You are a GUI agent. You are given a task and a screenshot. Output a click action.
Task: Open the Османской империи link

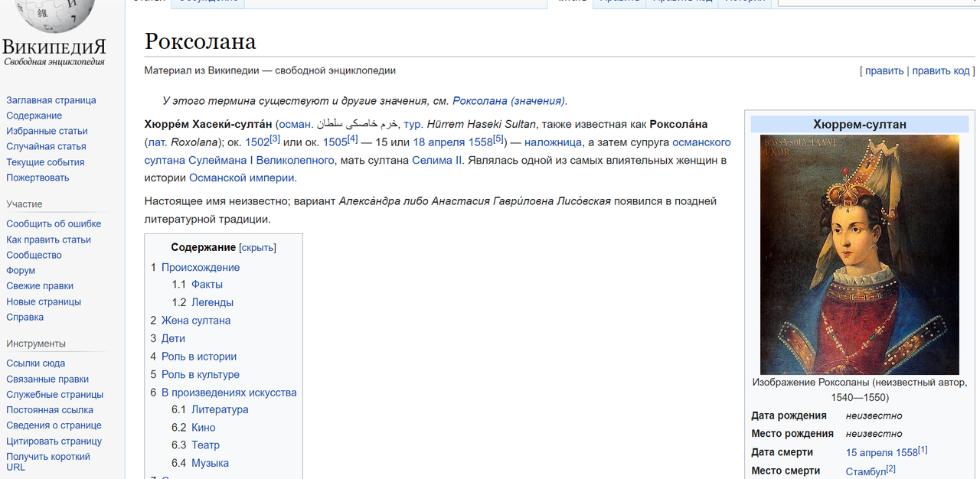[241, 178]
